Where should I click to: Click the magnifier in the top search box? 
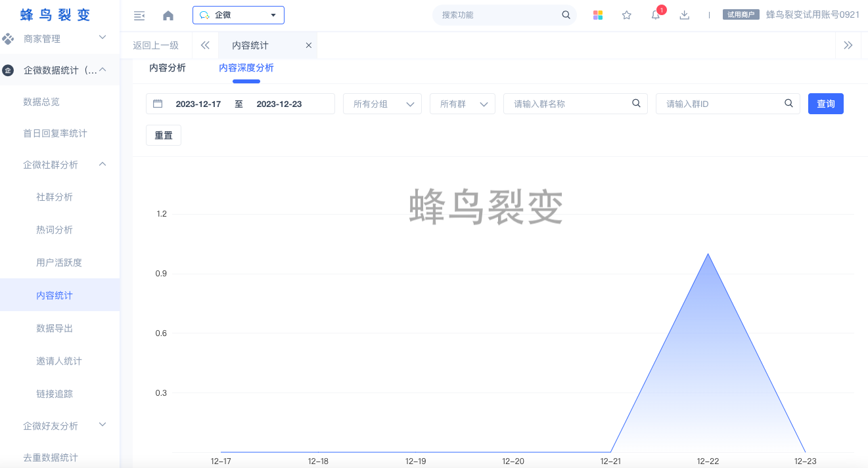coord(566,15)
